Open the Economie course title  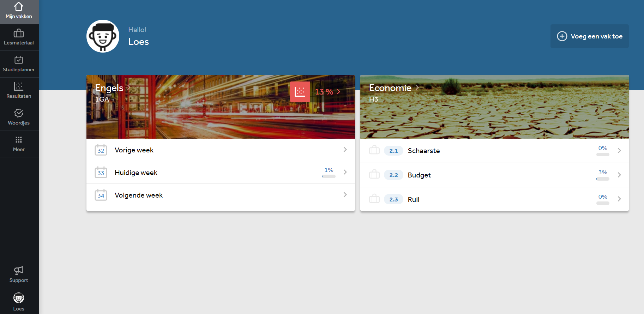(x=390, y=88)
